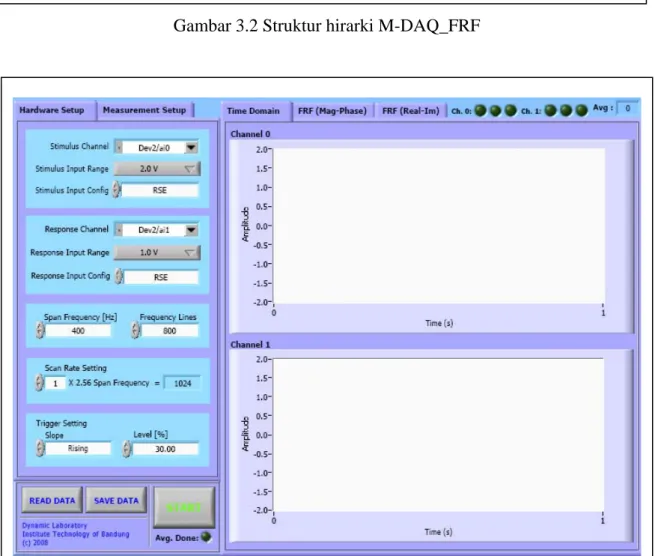
Task: Open the Stimulus Channel dropdown arrow
Action: (191, 147)
